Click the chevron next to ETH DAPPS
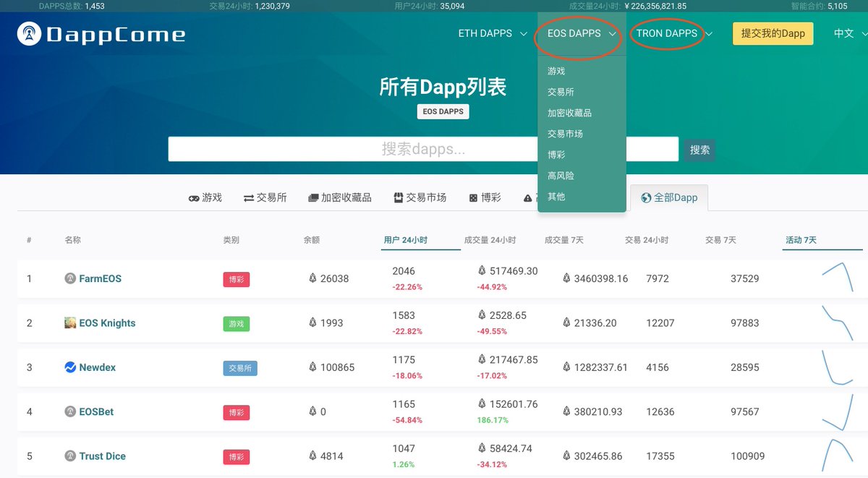This screenshot has height=478, width=868. click(x=524, y=34)
